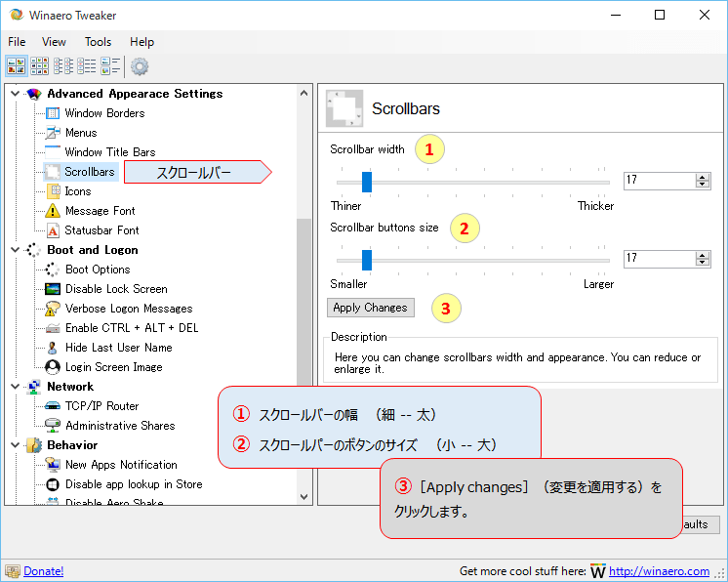
Task: Collapse the Advanced Appearace Settings group
Action: coord(15,94)
